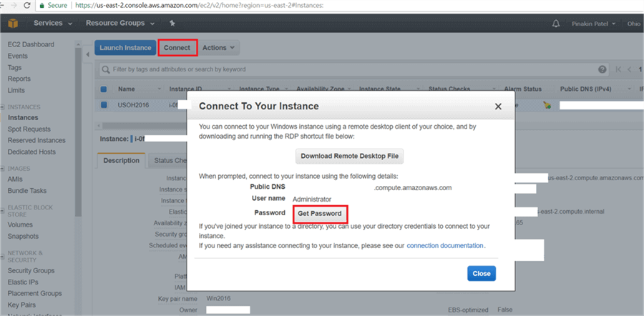Click the EBS-optimized False value

[x=504, y=310]
